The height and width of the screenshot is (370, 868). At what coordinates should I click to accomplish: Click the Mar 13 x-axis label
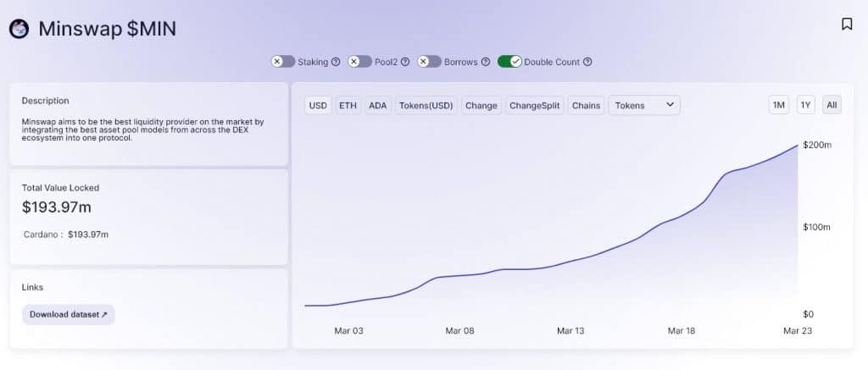click(x=570, y=331)
